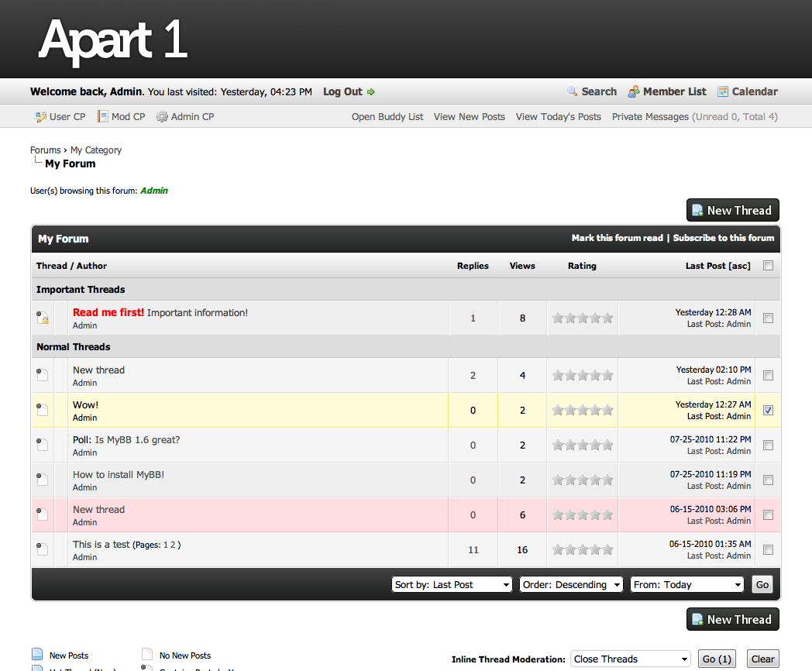Open View New Posts menu item
The width and height of the screenshot is (812, 671).
coord(469,117)
